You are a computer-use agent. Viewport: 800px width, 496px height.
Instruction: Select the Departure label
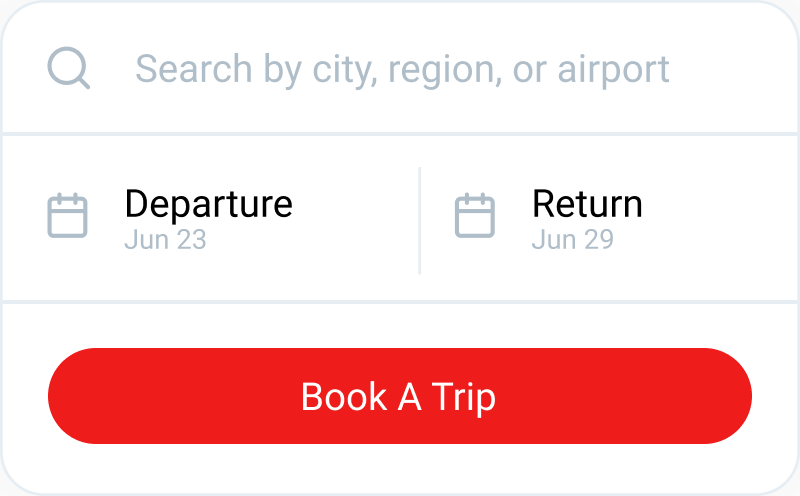pyautogui.click(x=208, y=204)
